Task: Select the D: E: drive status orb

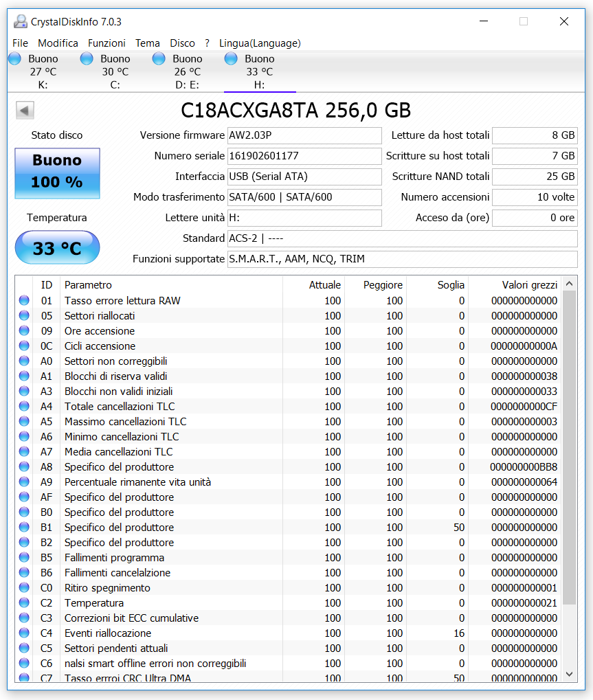Action: pos(159,58)
